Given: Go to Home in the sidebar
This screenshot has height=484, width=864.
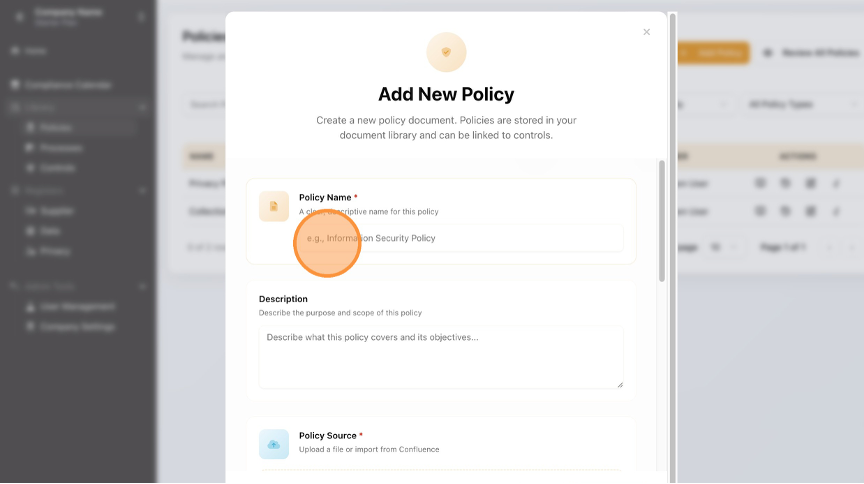Looking at the screenshot, I should point(35,50).
